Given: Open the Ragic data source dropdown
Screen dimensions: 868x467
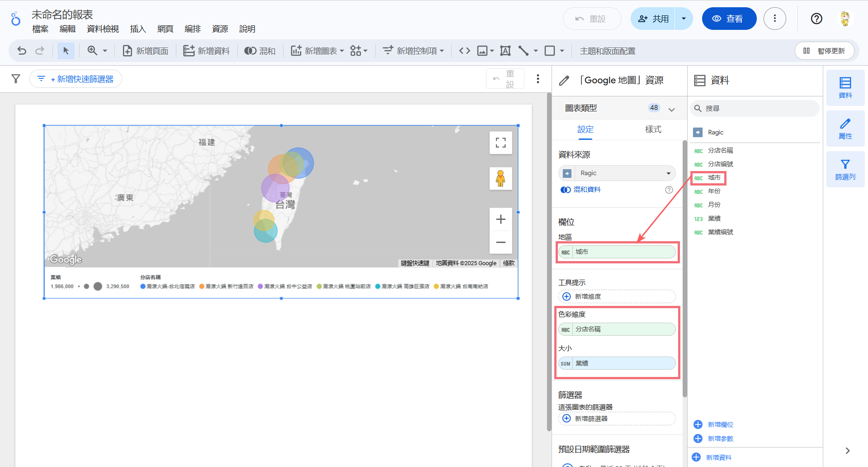Looking at the screenshot, I should (617, 173).
